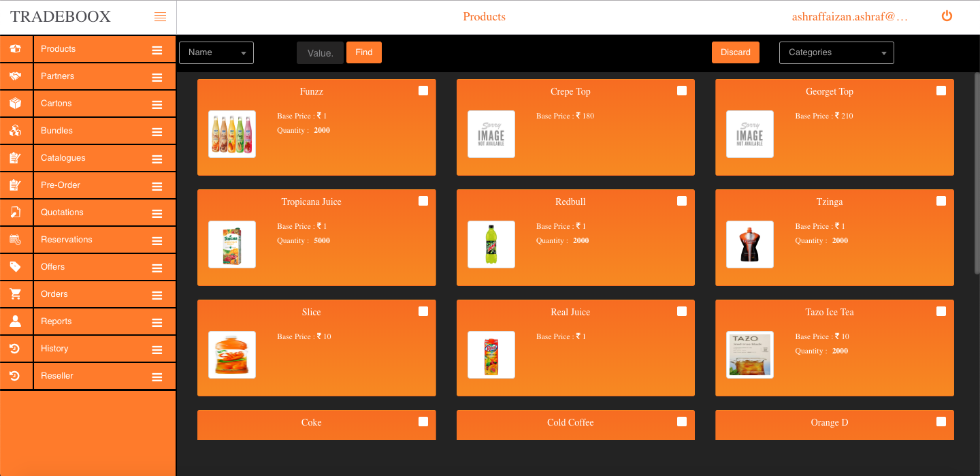The image size is (980, 476).
Task: Click the Quotations document icon
Action: (16, 212)
